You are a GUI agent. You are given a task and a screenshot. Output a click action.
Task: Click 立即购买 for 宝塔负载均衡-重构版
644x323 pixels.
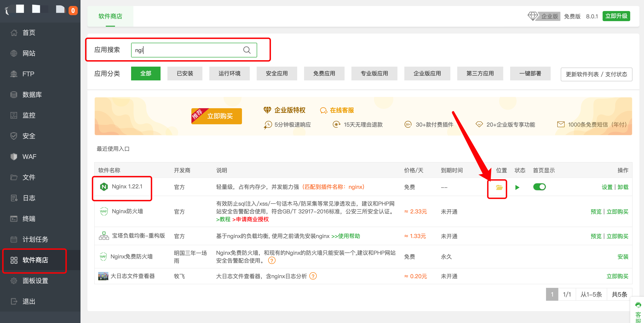[x=617, y=236]
